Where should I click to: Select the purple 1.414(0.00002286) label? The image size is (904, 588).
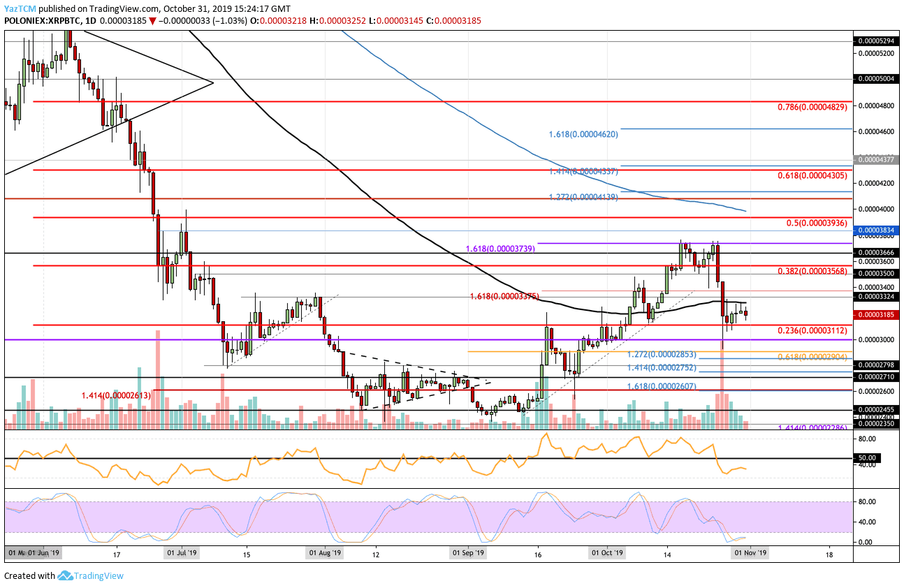811,427
